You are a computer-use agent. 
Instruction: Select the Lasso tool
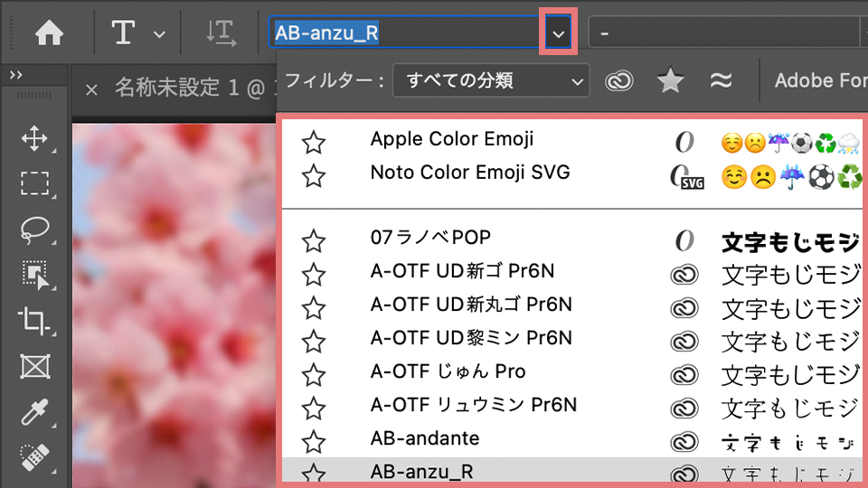34,230
